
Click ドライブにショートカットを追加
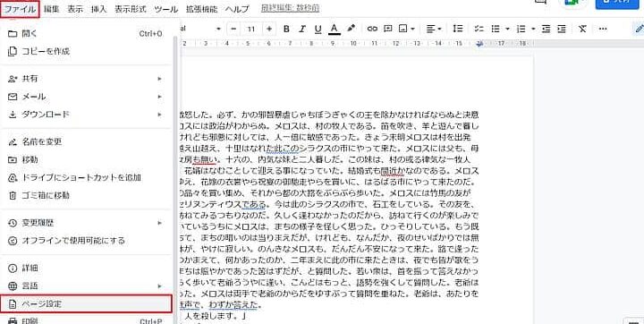pos(86,177)
